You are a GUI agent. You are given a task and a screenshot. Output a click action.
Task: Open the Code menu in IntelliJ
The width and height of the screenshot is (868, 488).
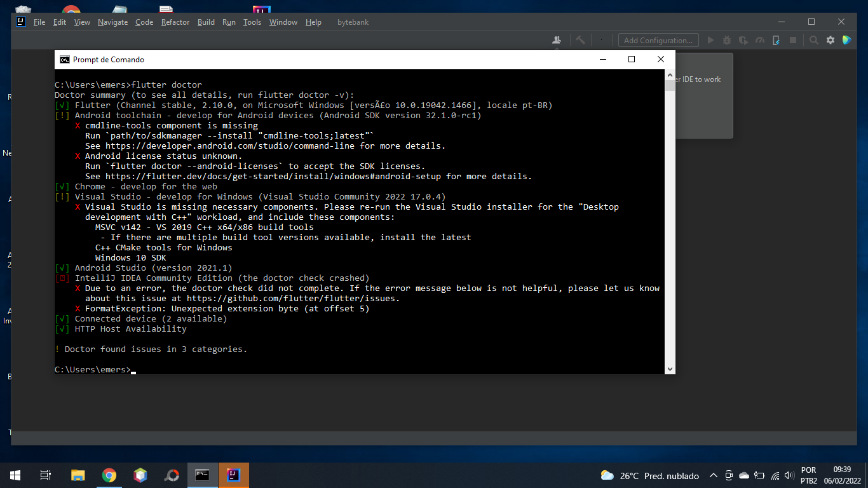pos(144,22)
